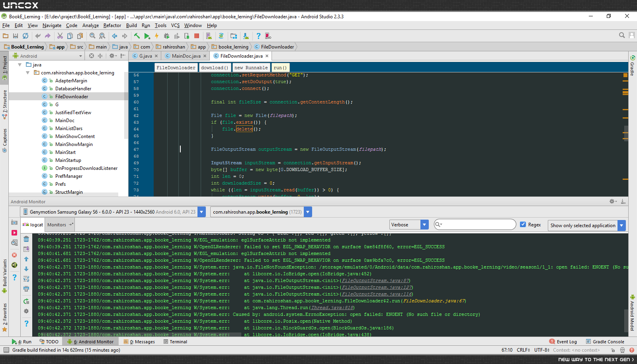Collapse com.rahiroshan.app.booke_lerning package node

pos(27,72)
